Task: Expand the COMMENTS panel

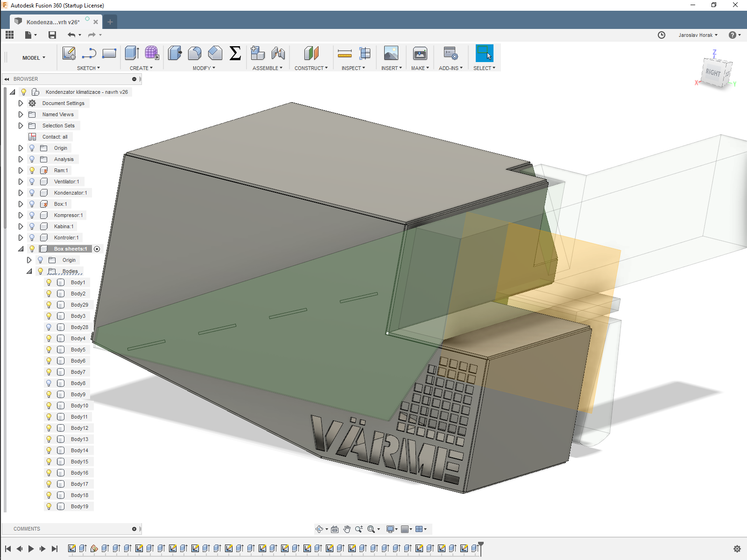Action: [134, 529]
